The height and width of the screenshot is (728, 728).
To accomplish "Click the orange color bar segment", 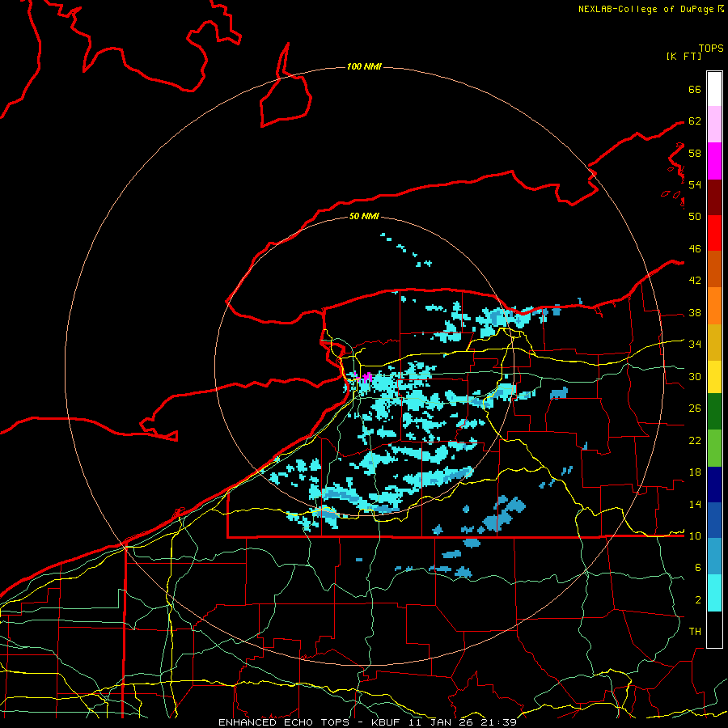I will [714, 306].
